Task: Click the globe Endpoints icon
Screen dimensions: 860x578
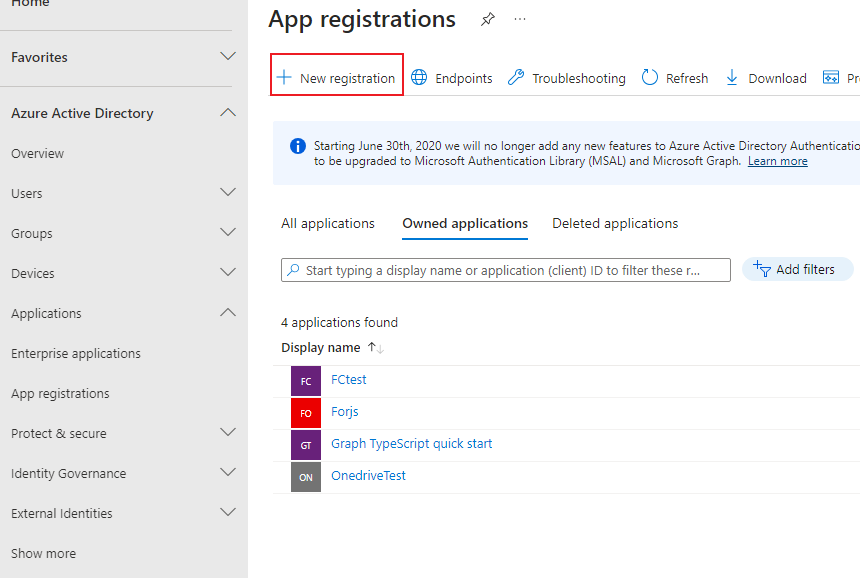Action: click(419, 77)
